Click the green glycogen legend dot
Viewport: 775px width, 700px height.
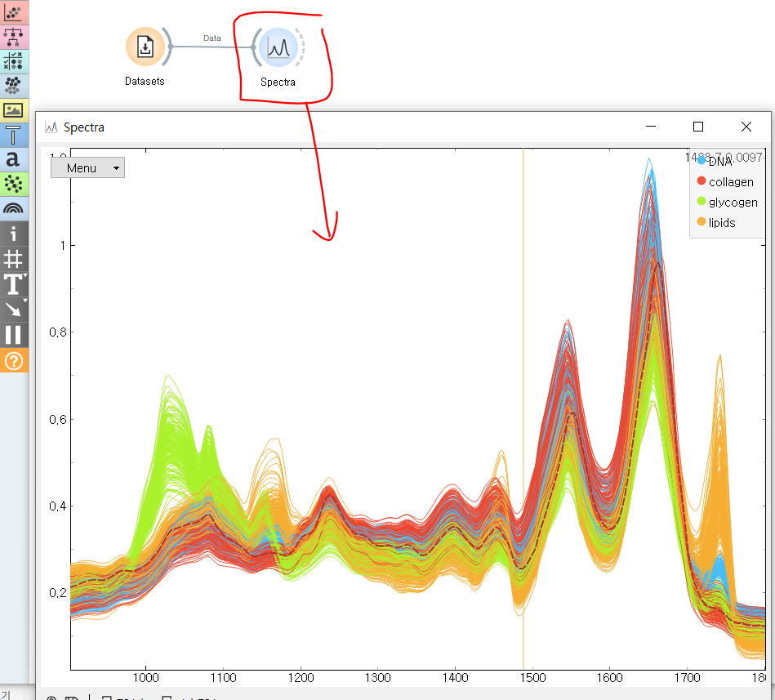click(702, 201)
